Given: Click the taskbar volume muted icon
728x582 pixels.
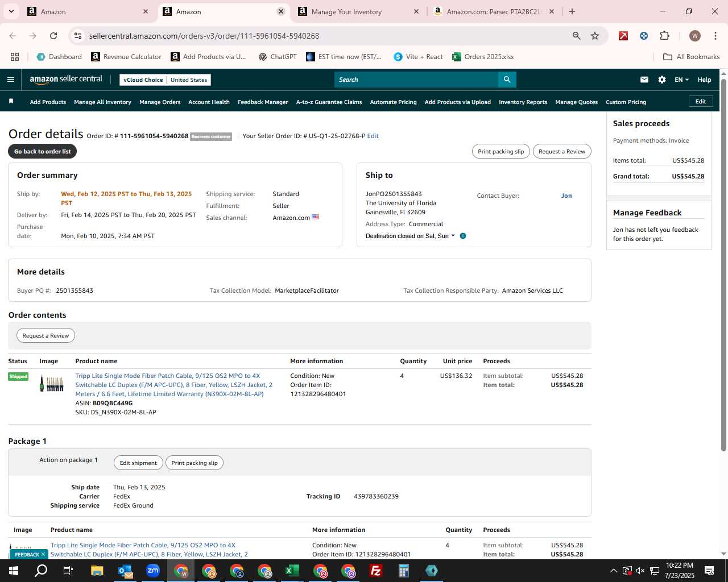Looking at the screenshot, I should (x=640, y=571).
